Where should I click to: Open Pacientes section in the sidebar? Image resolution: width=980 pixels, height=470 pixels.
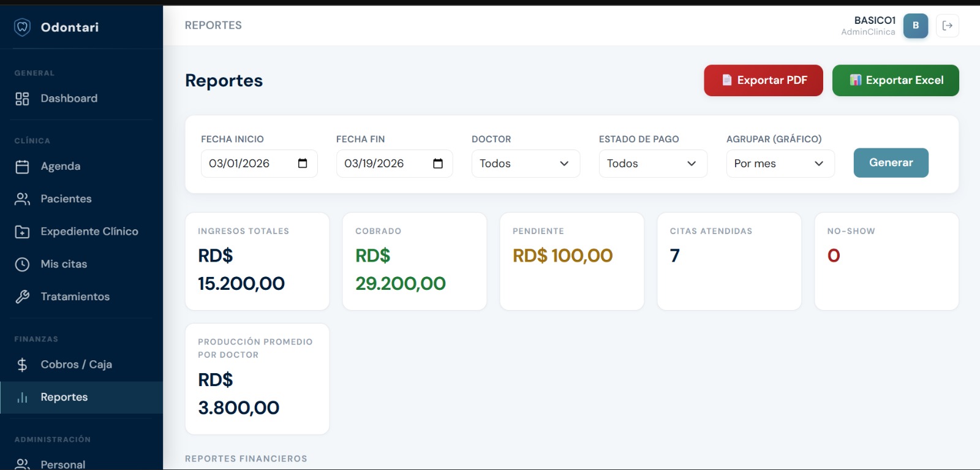point(66,199)
